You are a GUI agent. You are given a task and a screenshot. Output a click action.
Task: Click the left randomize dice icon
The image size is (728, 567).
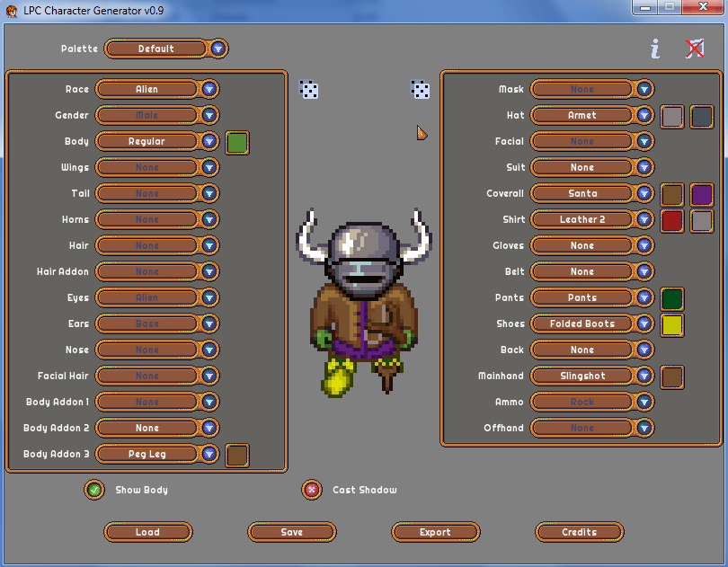click(x=309, y=89)
